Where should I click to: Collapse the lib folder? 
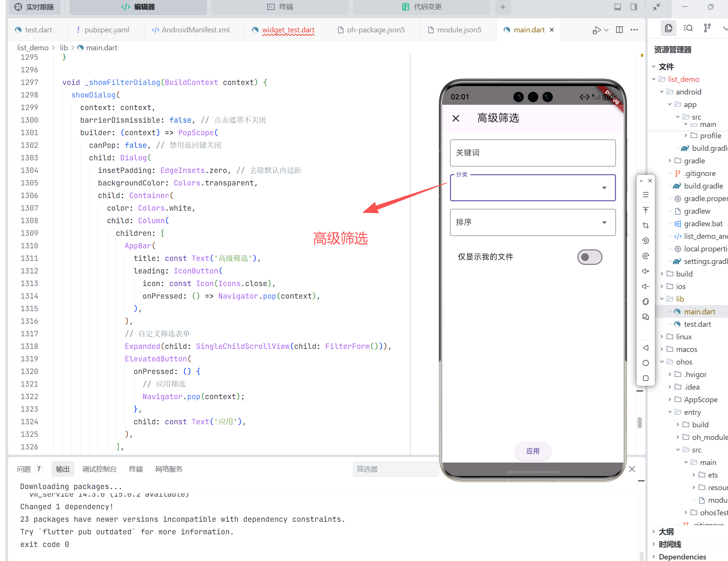point(662,299)
